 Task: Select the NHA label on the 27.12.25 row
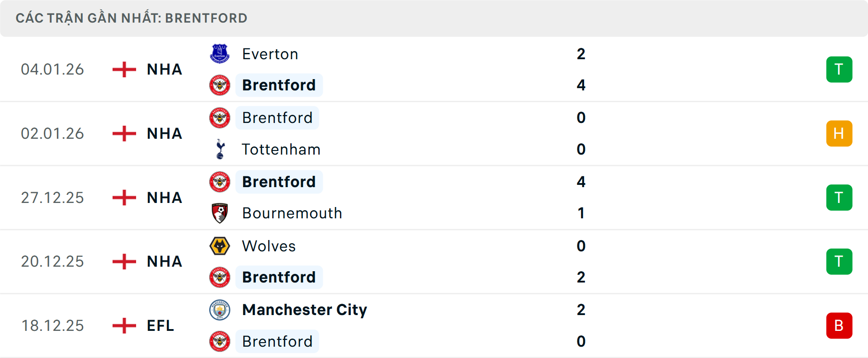164,198
